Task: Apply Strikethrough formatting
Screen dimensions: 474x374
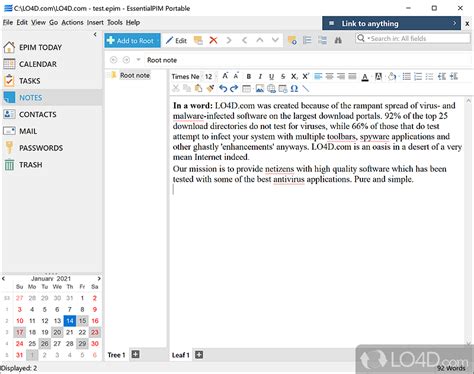Action: click(283, 77)
